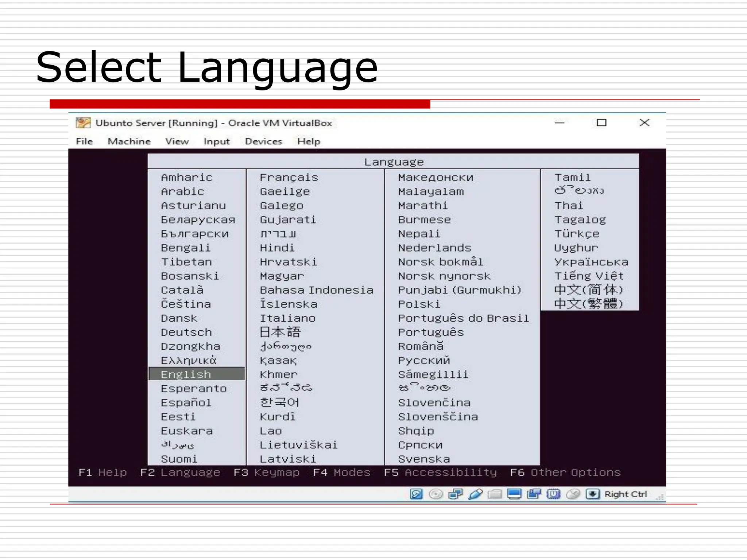Select Tamil language
The image size is (747, 560).
(572, 178)
